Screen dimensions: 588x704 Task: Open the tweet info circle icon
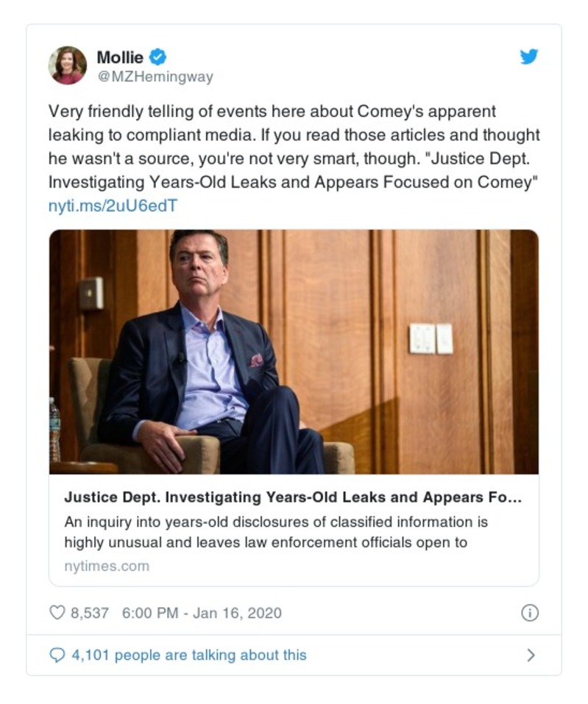tap(529, 613)
